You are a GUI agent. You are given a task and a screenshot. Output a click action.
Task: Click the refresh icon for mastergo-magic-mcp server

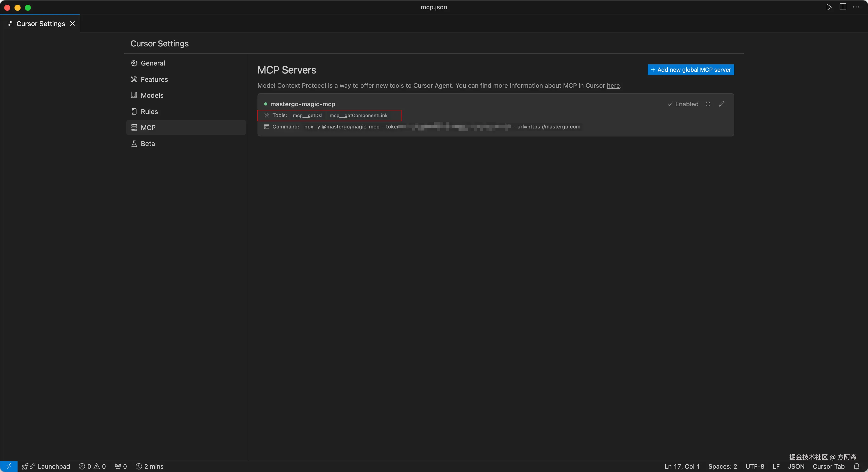708,104
